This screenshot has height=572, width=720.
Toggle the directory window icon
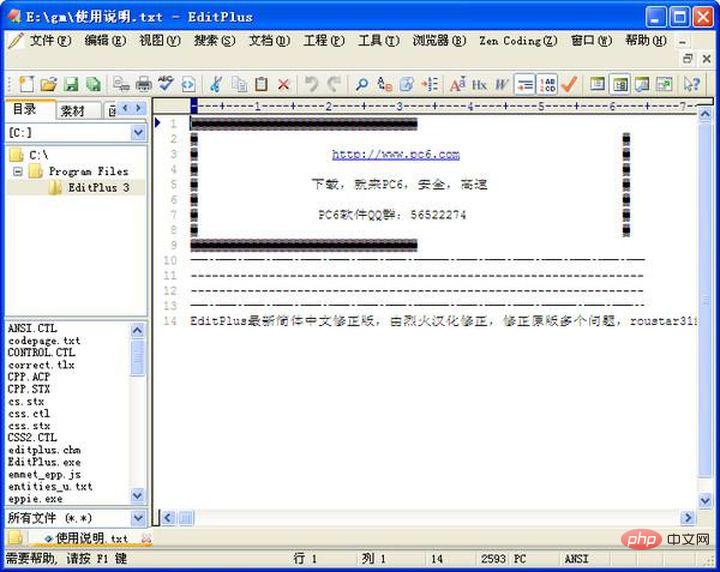coord(597,84)
